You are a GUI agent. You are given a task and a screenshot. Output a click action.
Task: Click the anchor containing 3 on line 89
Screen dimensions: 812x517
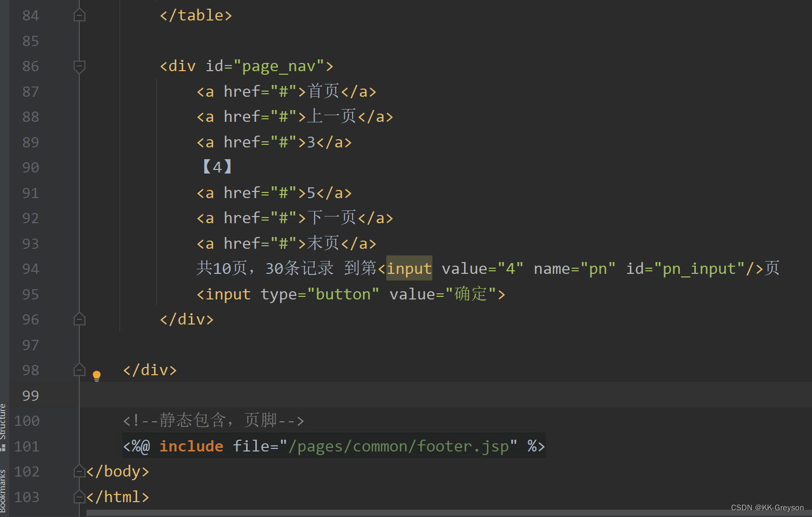pyautogui.click(x=274, y=142)
